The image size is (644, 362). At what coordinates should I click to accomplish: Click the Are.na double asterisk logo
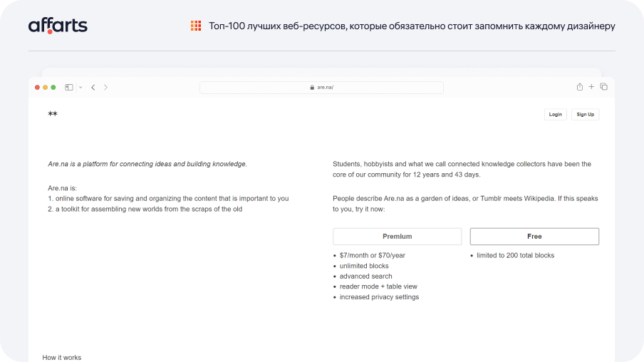[x=53, y=113]
